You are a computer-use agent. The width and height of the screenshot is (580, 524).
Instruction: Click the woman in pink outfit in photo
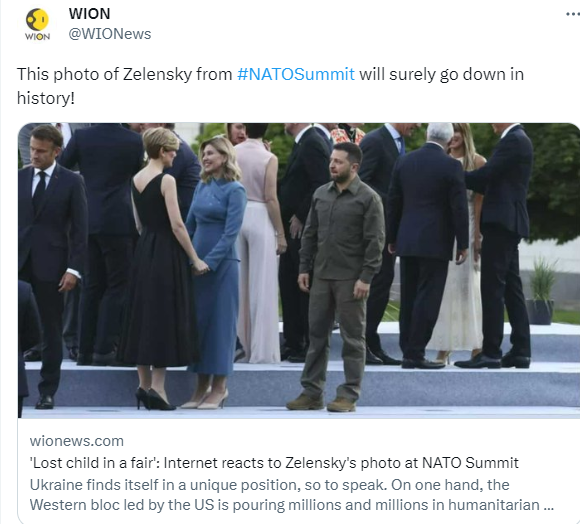[x=257, y=244]
